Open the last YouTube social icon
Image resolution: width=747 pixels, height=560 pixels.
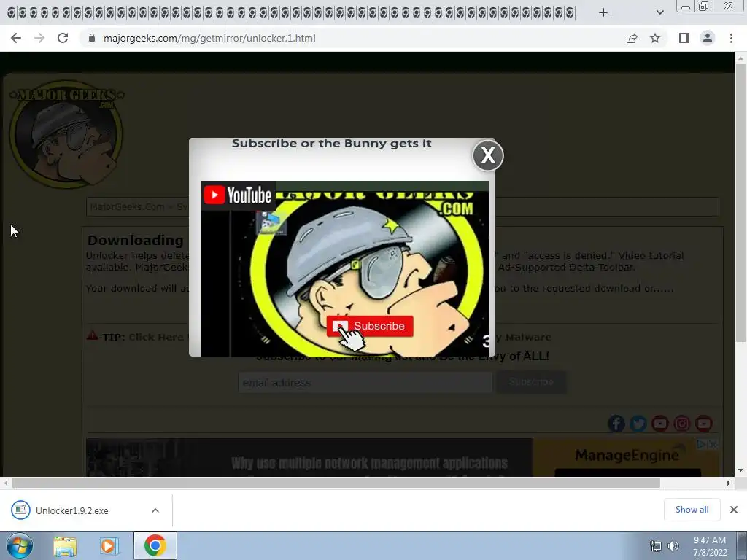click(704, 424)
